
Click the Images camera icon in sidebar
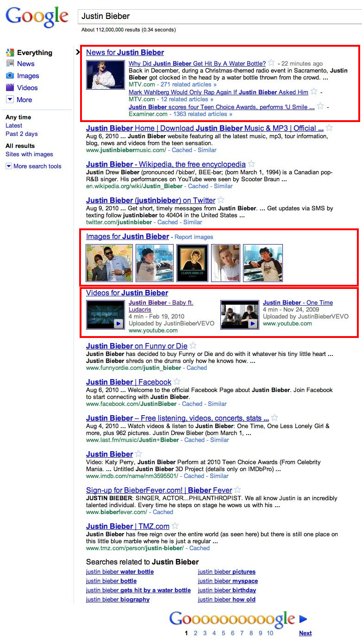[10, 75]
